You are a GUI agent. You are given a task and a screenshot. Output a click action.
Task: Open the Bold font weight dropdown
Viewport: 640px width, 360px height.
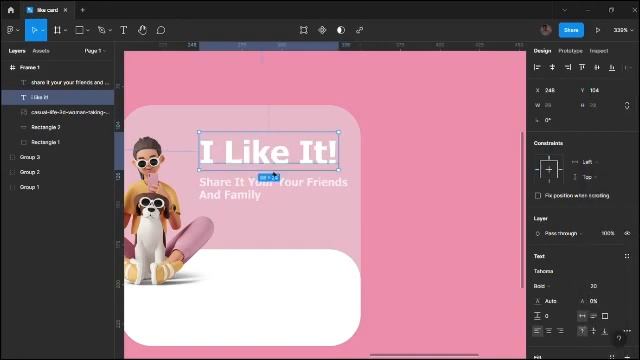click(x=542, y=286)
